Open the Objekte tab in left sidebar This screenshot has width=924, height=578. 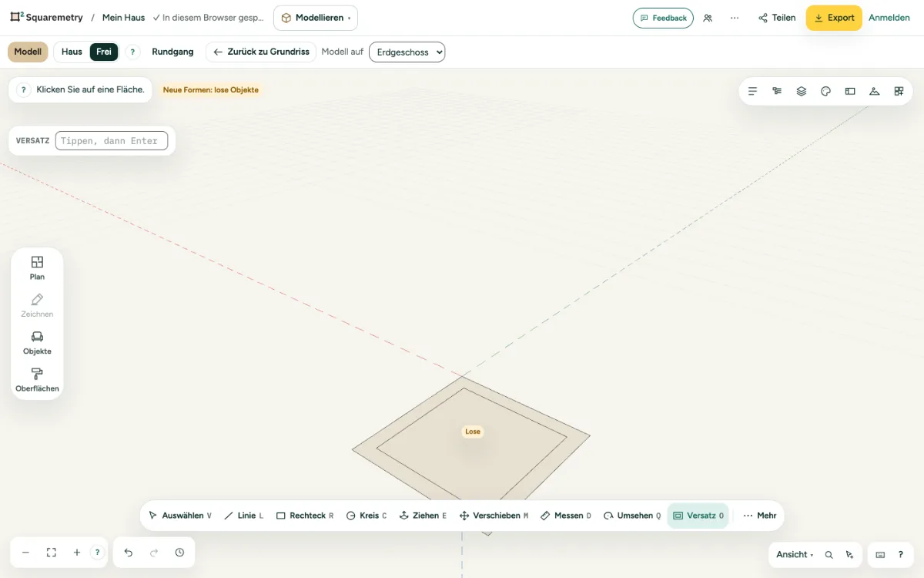pos(37,342)
